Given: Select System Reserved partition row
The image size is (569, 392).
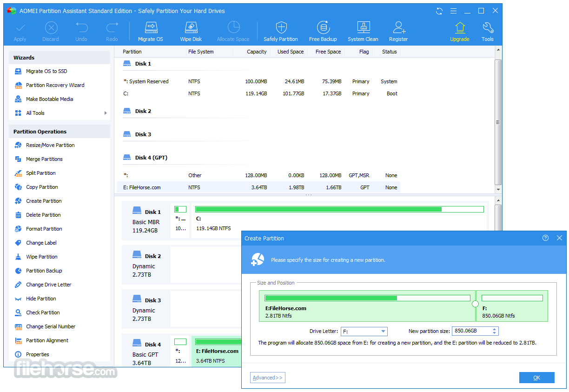Looking at the screenshot, I should click(x=258, y=81).
